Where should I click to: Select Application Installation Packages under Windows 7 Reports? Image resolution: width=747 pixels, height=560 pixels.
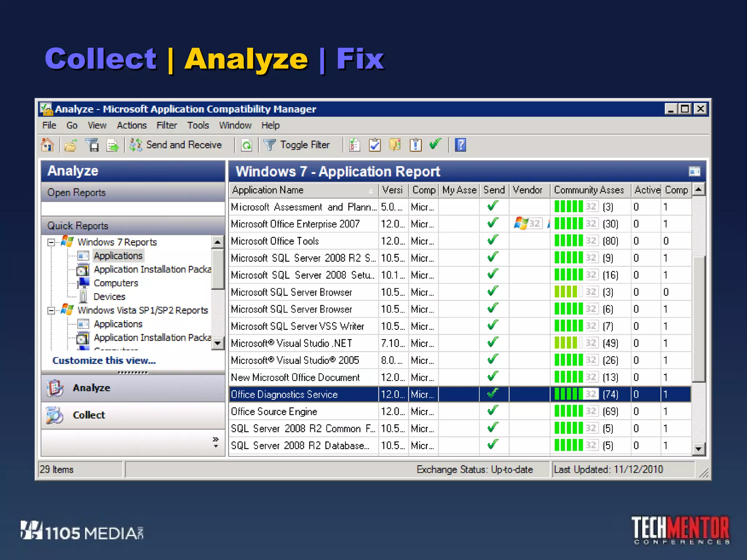point(152,269)
